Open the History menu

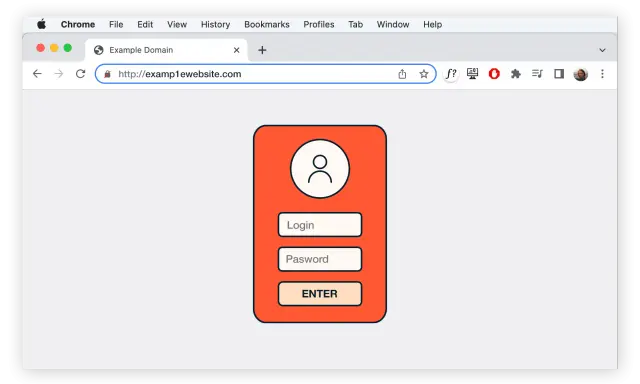pyautogui.click(x=215, y=24)
